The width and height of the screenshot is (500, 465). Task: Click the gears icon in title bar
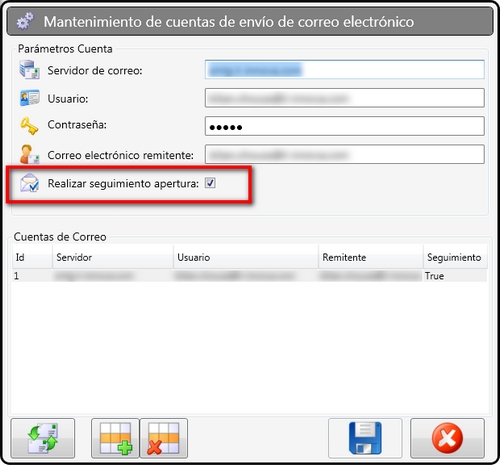click(25, 21)
